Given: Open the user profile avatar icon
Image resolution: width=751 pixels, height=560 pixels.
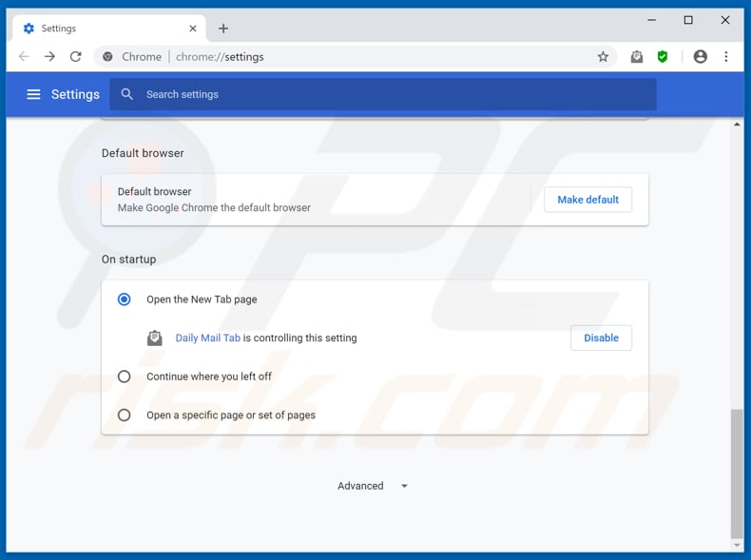Looking at the screenshot, I should pos(701,56).
